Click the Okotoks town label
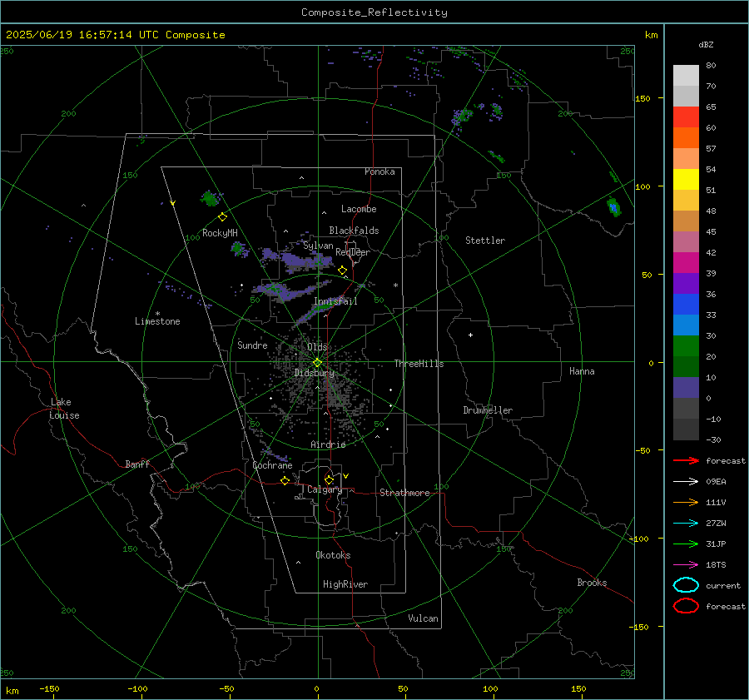The width and height of the screenshot is (749, 700). [x=333, y=555]
